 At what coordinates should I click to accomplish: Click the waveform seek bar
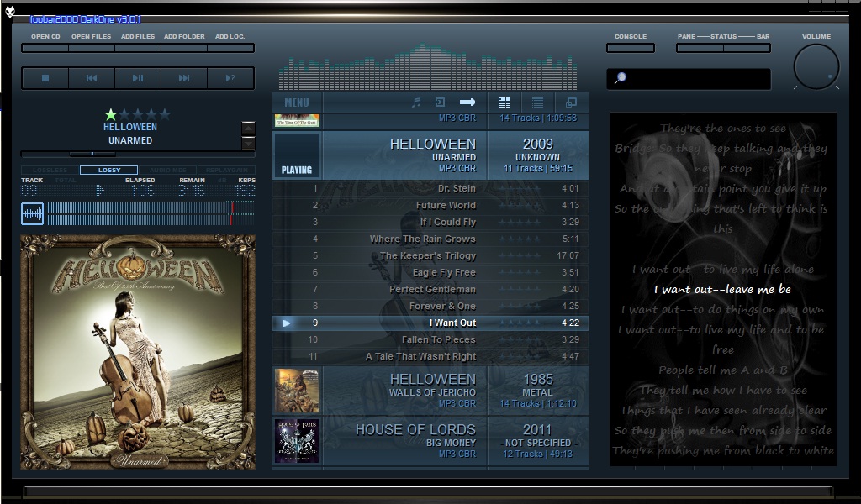151,214
